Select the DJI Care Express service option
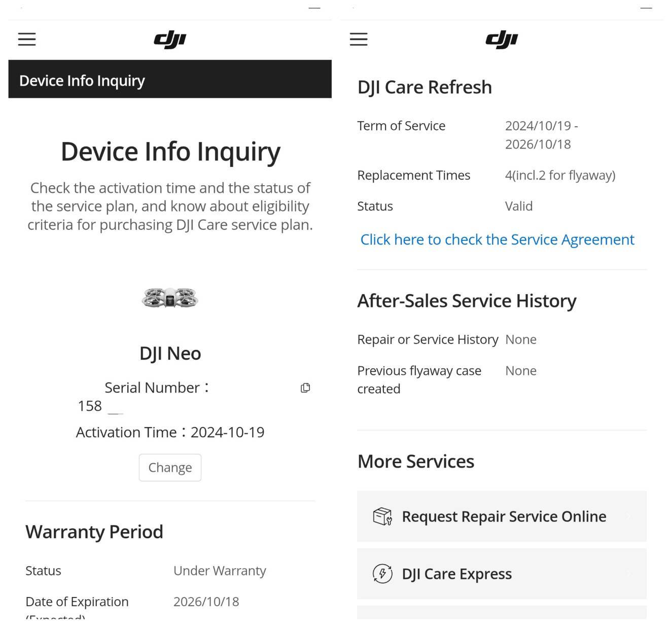672x627 pixels. (x=456, y=574)
